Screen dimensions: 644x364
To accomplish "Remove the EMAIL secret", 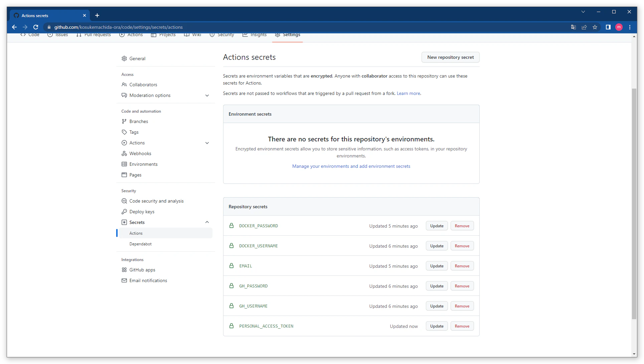I will pyautogui.click(x=462, y=266).
